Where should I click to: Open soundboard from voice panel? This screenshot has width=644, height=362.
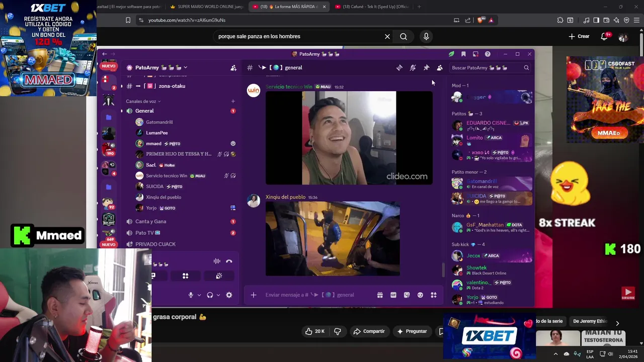click(x=219, y=276)
